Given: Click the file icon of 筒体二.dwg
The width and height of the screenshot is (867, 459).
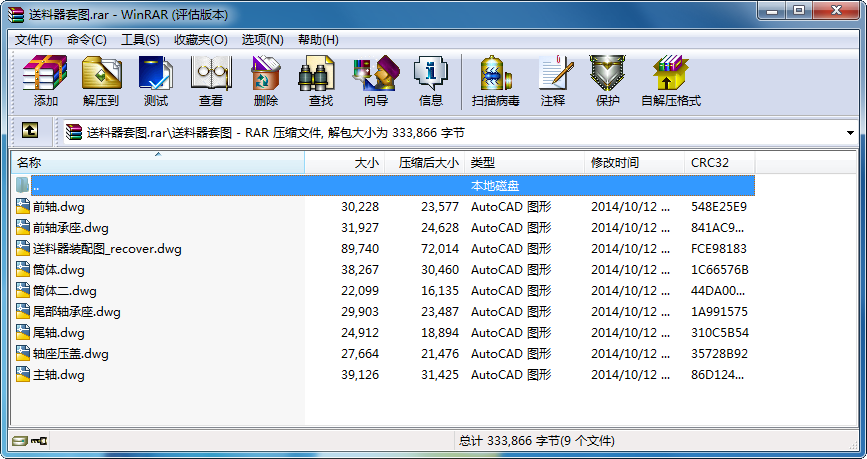Looking at the screenshot, I should click(x=23, y=290).
